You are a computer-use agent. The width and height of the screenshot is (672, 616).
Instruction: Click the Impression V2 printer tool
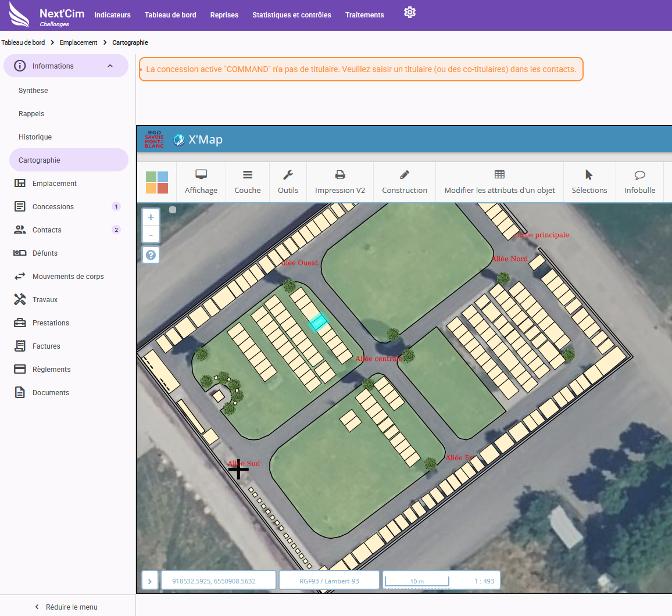pos(340,182)
